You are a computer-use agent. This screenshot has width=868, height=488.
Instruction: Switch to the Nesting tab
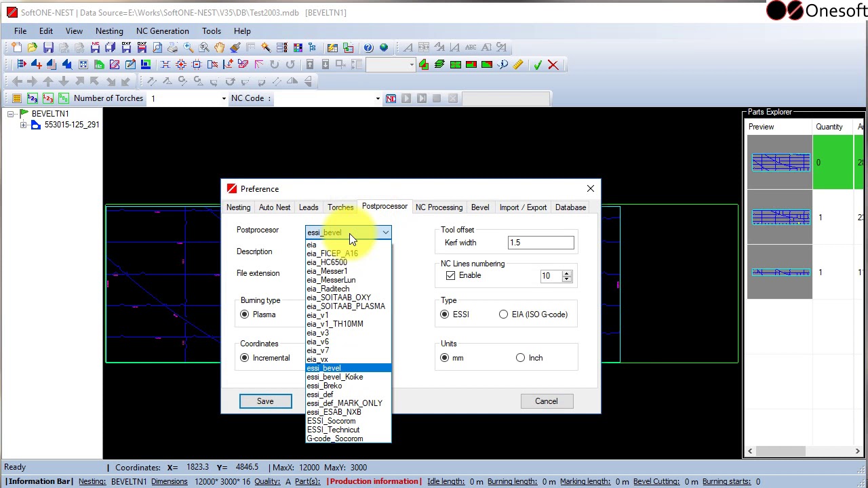pyautogui.click(x=238, y=207)
